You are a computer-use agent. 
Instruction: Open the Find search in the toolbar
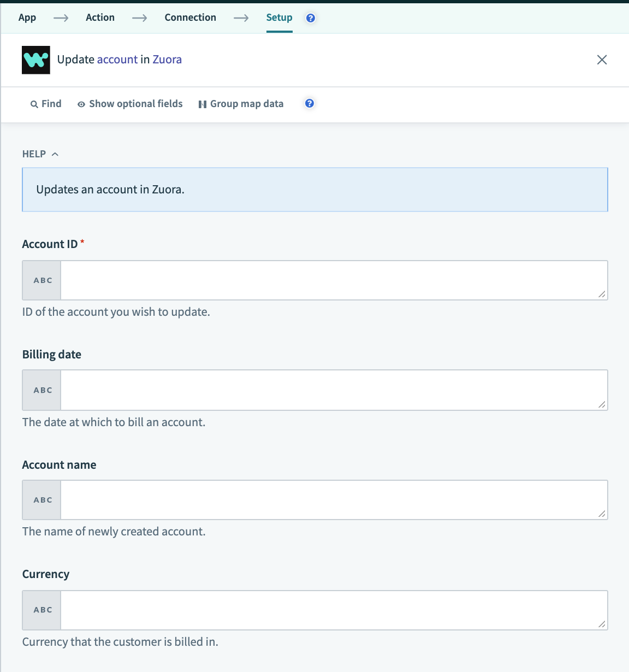[x=45, y=104]
